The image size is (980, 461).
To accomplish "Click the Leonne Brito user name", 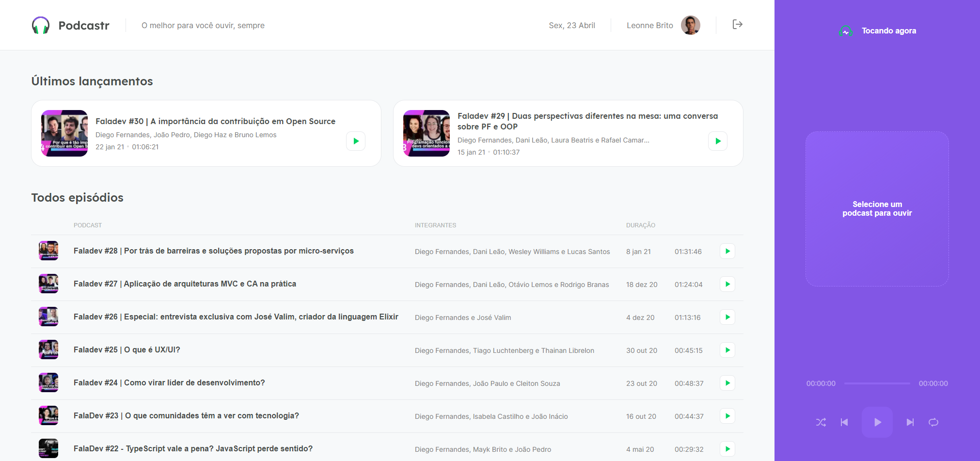I will pyautogui.click(x=650, y=25).
